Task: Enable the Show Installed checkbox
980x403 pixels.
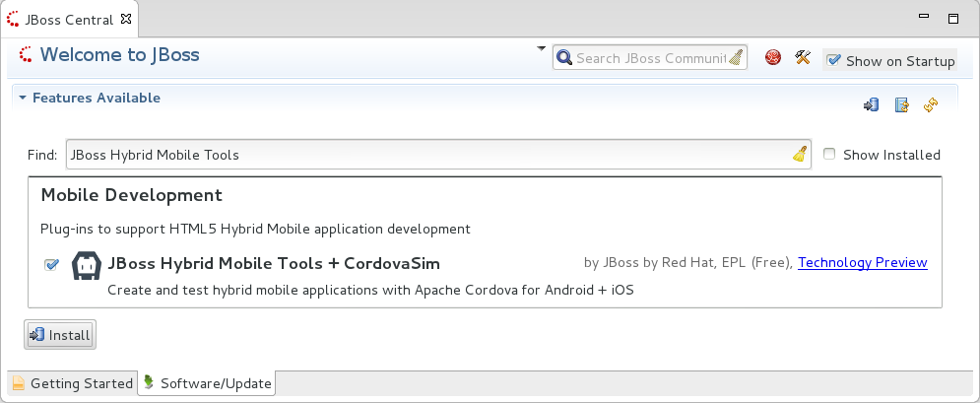Action: [829, 155]
